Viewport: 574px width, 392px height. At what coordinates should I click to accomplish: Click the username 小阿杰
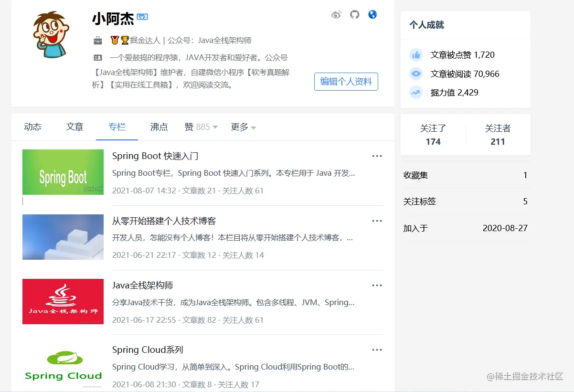pyautogui.click(x=113, y=18)
